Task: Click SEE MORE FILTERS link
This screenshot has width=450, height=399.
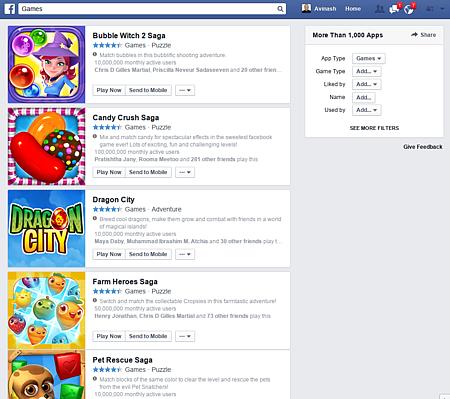Action: pos(374,128)
